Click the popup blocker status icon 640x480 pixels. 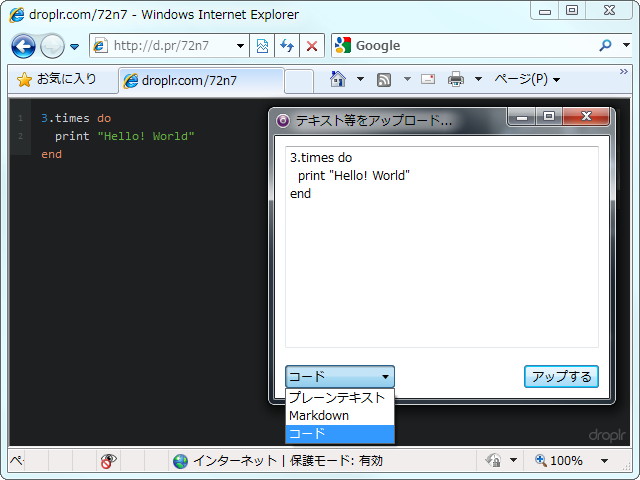pyautogui.click(x=108, y=461)
